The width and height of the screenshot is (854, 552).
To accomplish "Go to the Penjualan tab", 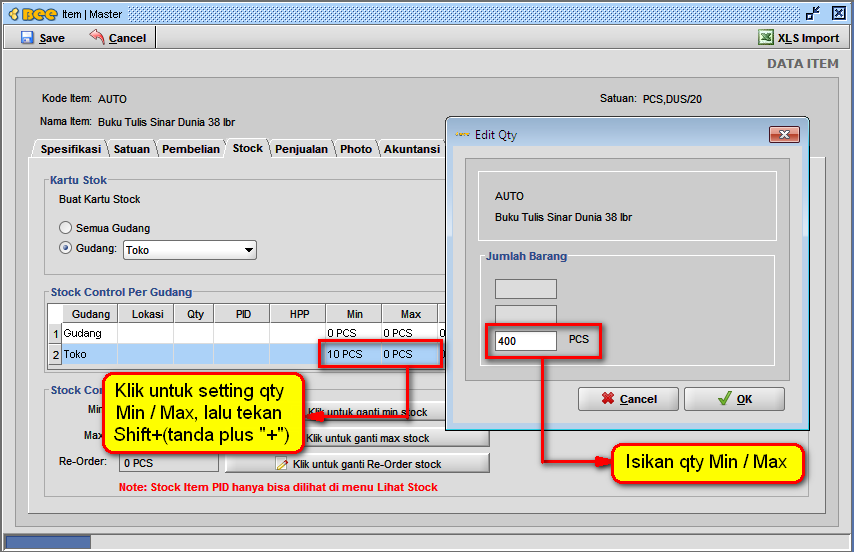I will [x=301, y=149].
